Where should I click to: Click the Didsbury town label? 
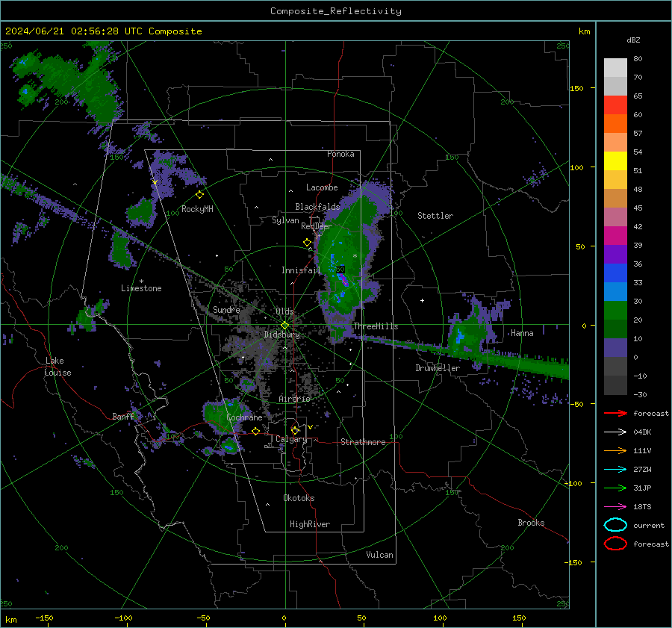[281, 335]
